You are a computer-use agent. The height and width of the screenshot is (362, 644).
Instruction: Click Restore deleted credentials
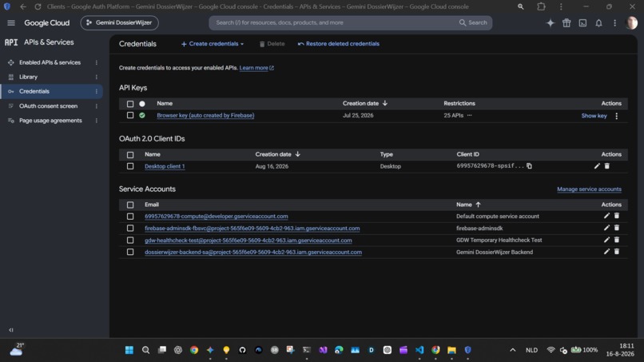click(339, 44)
